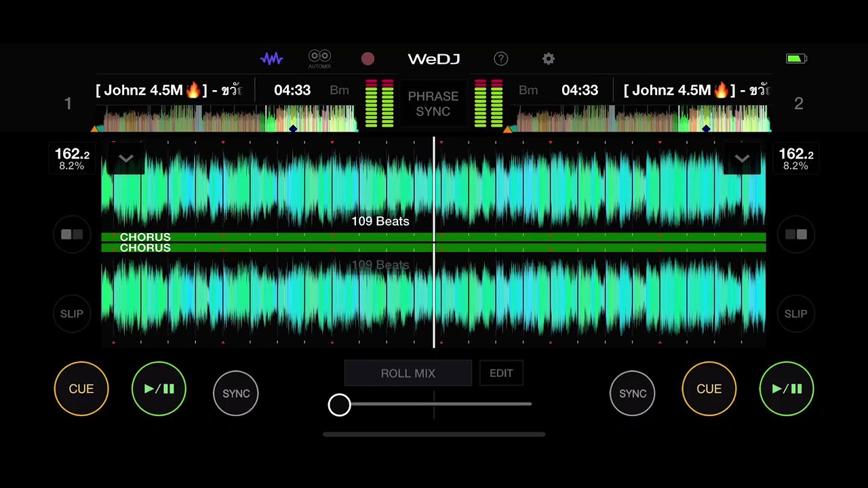Screen dimensions: 868x488
Task: Toggle Sync on deck 2
Action: click(633, 393)
